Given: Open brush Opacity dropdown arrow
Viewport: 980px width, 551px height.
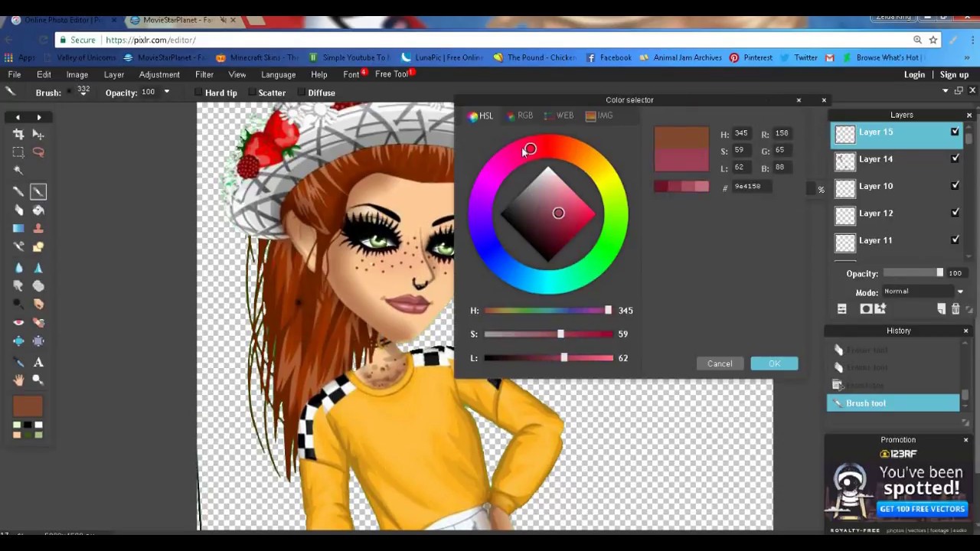Looking at the screenshot, I should (x=166, y=93).
